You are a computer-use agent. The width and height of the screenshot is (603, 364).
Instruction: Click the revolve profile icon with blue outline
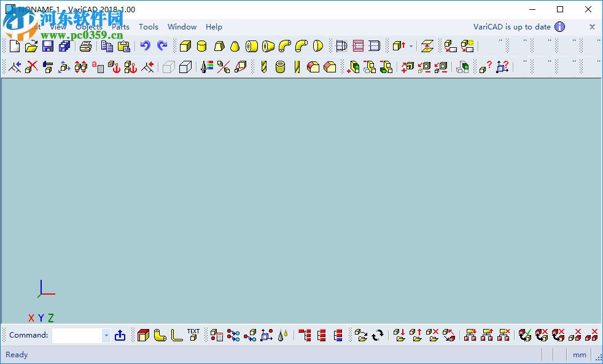341,46
